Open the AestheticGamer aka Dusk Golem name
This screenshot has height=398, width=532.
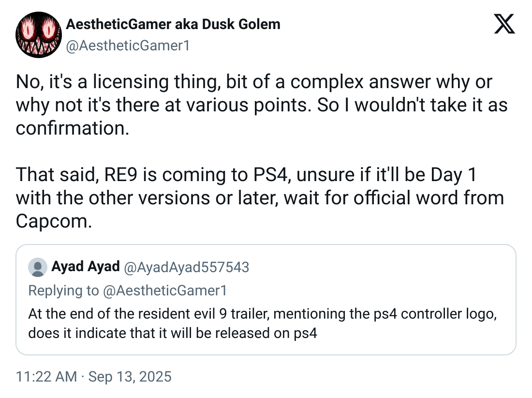click(173, 24)
